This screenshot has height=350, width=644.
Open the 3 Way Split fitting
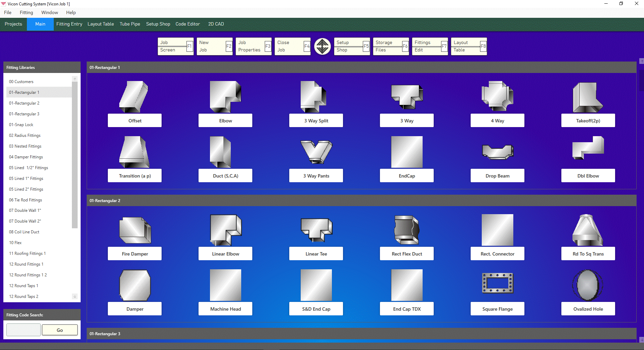[x=316, y=98]
